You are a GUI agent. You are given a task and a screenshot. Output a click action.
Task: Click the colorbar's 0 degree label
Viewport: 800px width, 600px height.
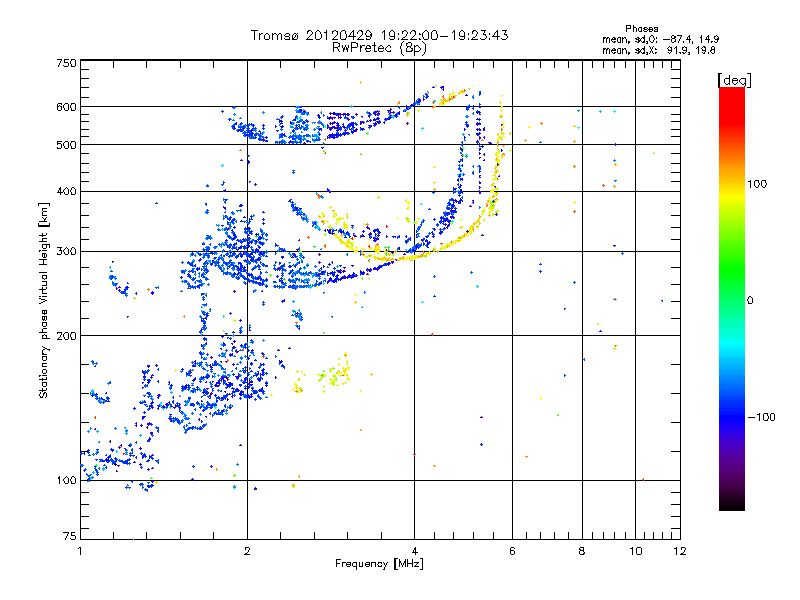click(x=750, y=301)
